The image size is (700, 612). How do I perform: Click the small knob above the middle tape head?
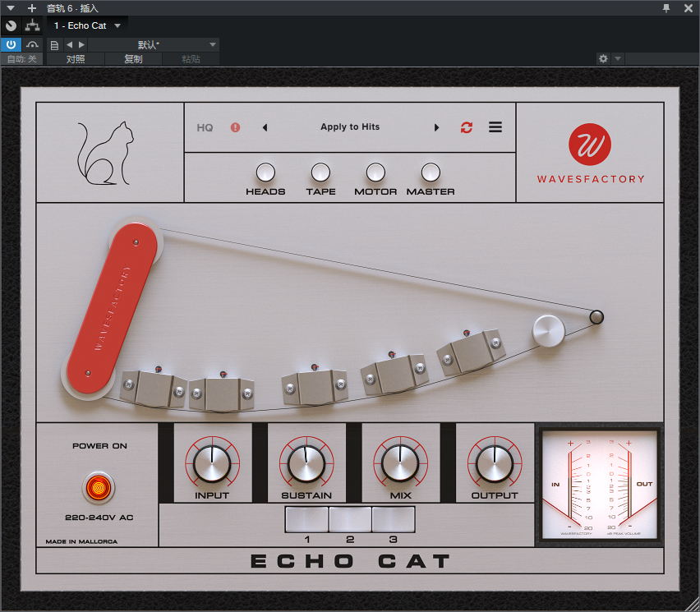click(x=315, y=367)
